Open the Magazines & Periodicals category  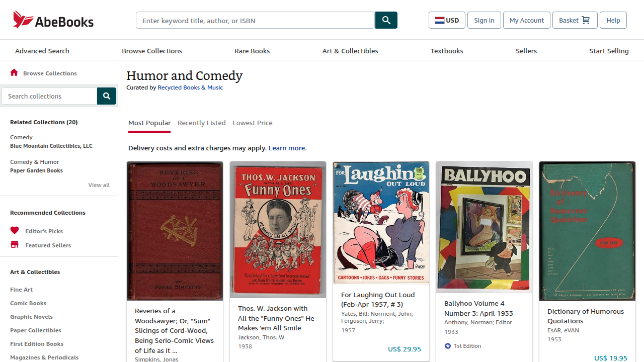44,357
